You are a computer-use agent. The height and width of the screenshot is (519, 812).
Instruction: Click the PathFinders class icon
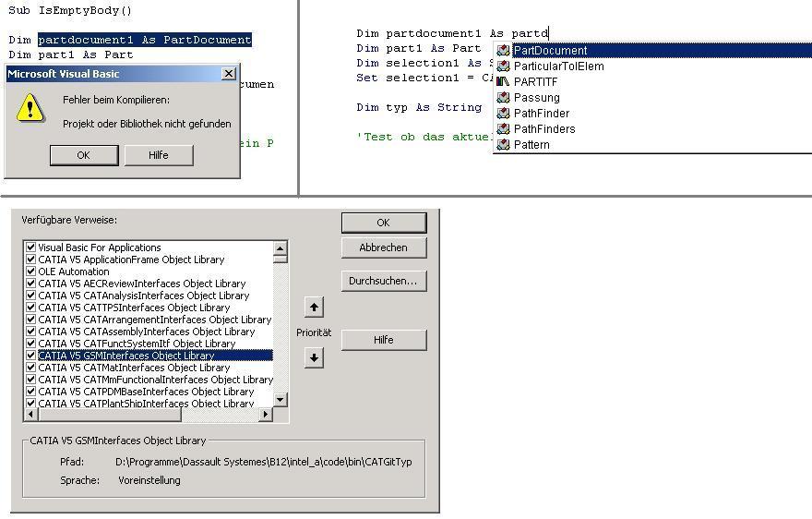click(x=503, y=128)
